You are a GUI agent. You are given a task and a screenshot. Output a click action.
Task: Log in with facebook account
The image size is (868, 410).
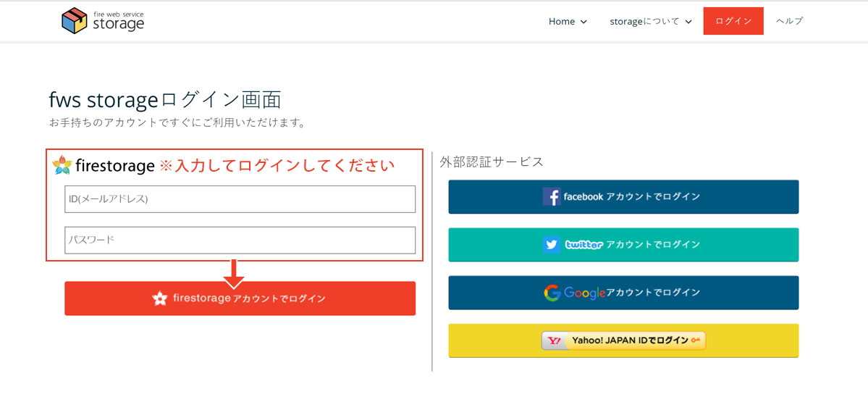coord(623,197)
